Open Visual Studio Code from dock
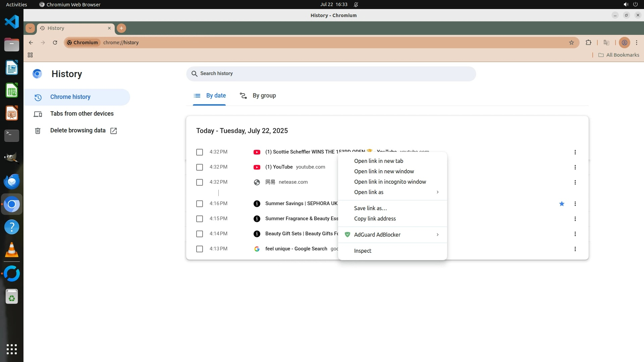This screenshot has height=362, width=644. (12, 22)
